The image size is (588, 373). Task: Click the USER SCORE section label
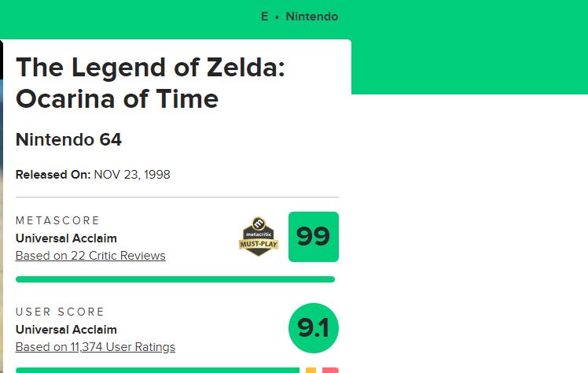point(61,312)
